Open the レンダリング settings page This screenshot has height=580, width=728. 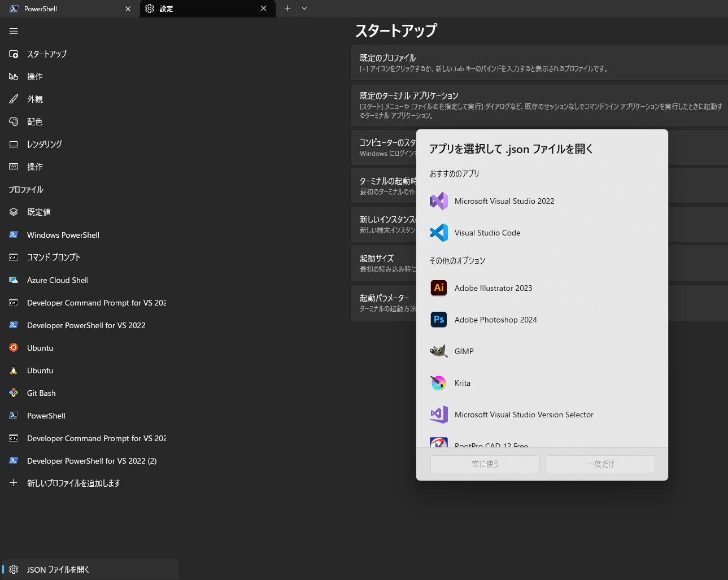point(90,144)
